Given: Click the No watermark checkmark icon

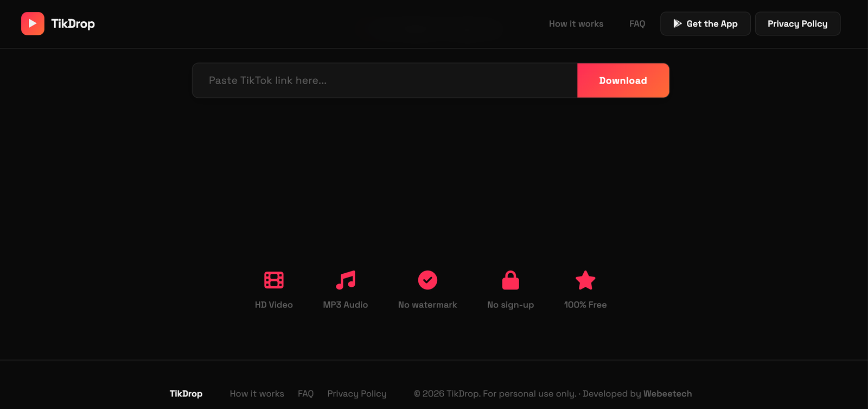Looking at the screenshot, I should [427, 280].
